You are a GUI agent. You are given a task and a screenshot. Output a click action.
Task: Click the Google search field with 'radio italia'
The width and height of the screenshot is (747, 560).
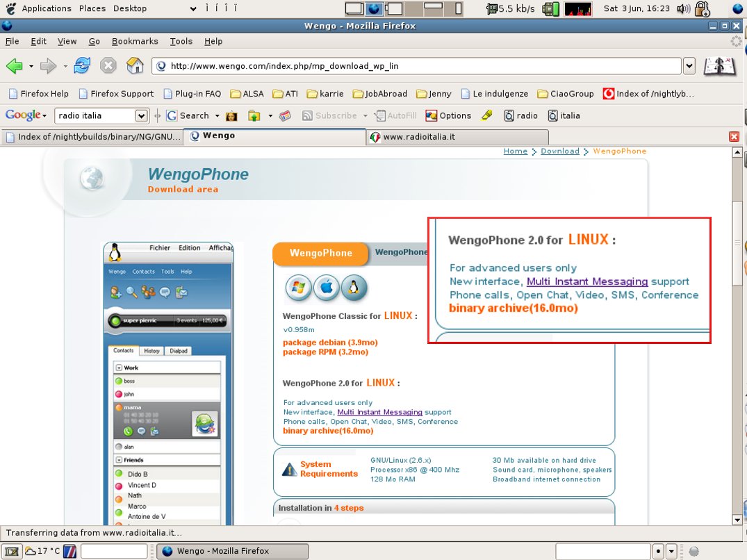click(95, 116)
